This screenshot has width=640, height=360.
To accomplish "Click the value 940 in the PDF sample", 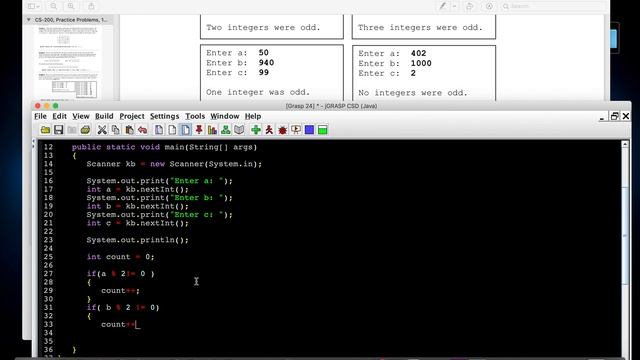I will [266, 62].
